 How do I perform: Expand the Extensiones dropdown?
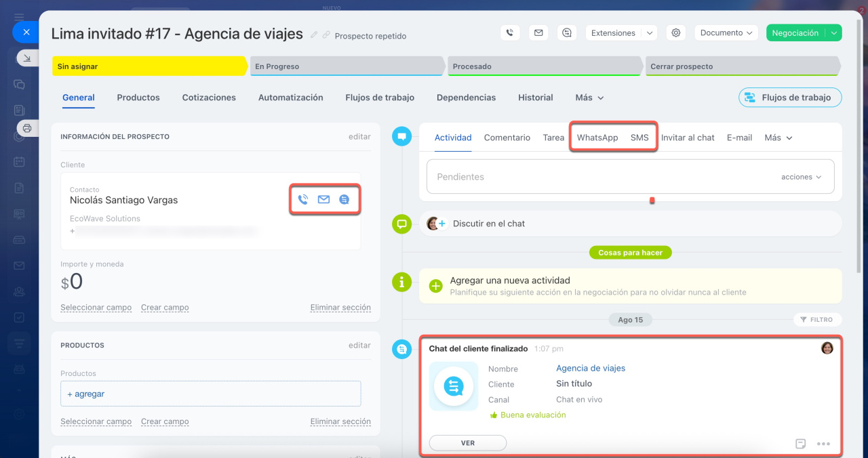(649, 33)
